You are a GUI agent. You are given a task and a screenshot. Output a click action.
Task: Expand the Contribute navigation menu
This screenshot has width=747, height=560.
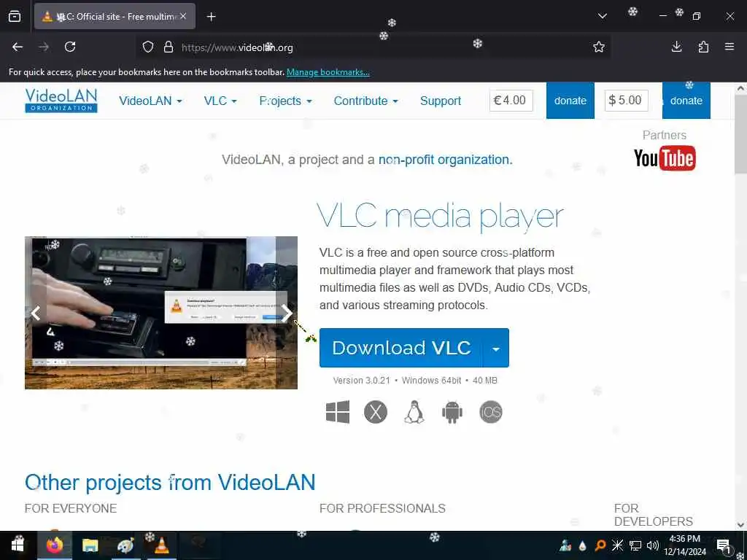[x=365, y=101]
